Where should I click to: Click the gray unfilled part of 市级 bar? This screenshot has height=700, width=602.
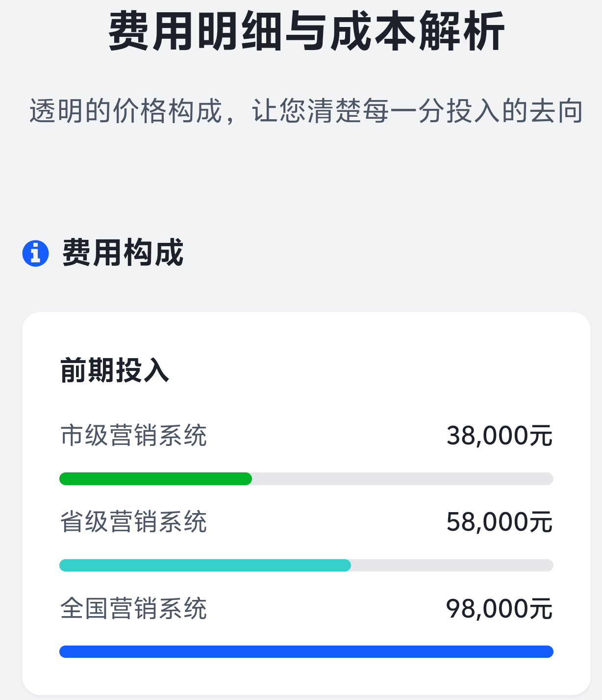click(x=402, y=479)
